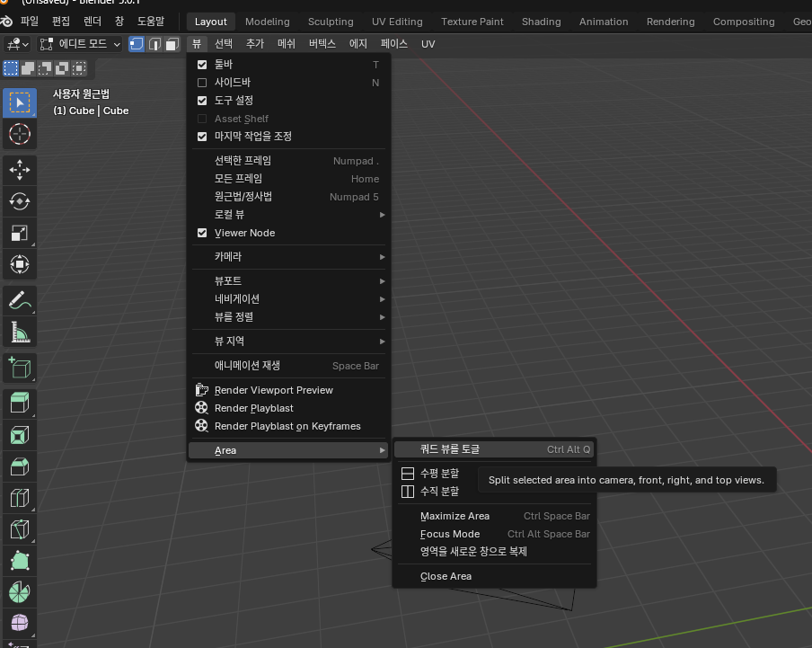812x648 pixels.
Task: Uncheck the Viewer Node option
Action: click(x=202, y=233)
